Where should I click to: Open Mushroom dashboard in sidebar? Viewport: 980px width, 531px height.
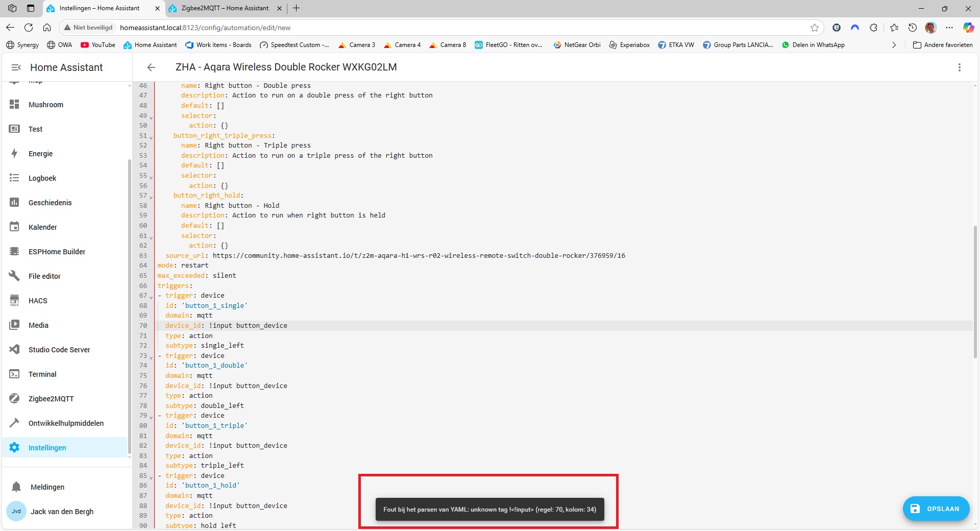(x=65, y=105)
